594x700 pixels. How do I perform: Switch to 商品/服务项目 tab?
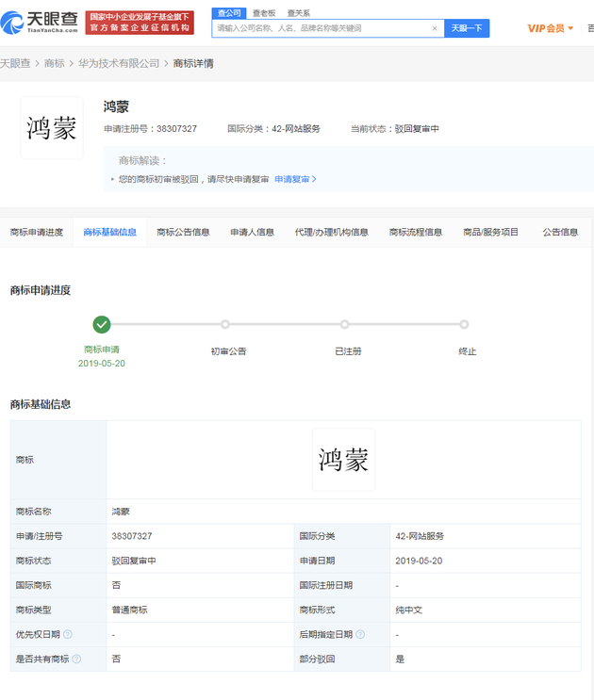491,232
